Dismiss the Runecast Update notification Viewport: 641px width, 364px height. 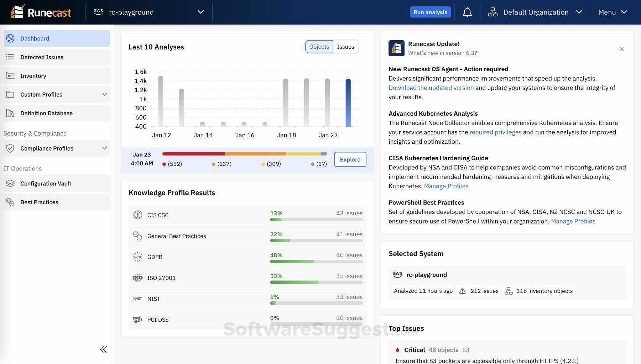coord(622,48)
